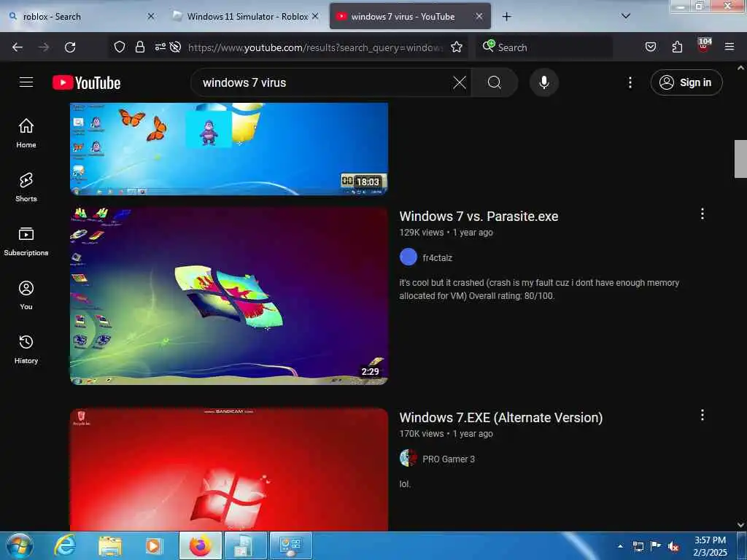The image size is (747, 560).
Task: Open YouTube settings three-dot menu
Action: pos(630,83)
